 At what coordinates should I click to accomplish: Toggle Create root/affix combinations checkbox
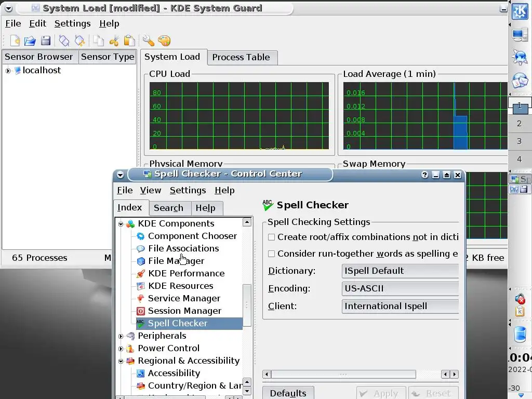[x=271, y=237]
